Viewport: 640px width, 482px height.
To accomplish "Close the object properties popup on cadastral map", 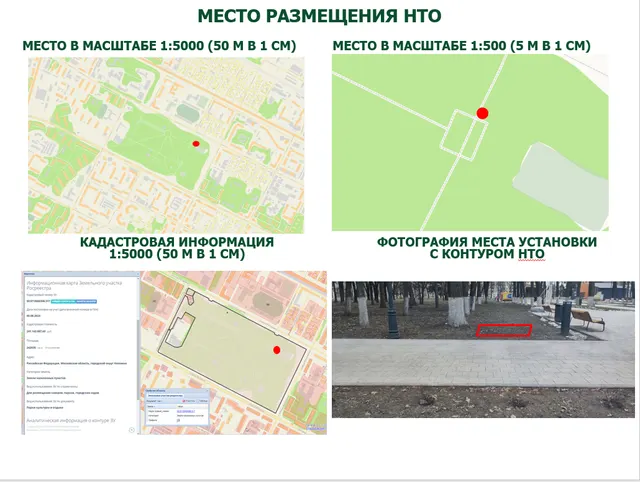I will tap(207, 391).
